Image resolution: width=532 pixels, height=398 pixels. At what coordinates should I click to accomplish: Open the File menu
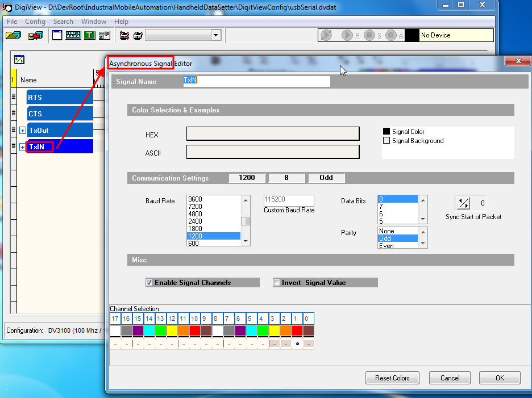click(12, 22)
